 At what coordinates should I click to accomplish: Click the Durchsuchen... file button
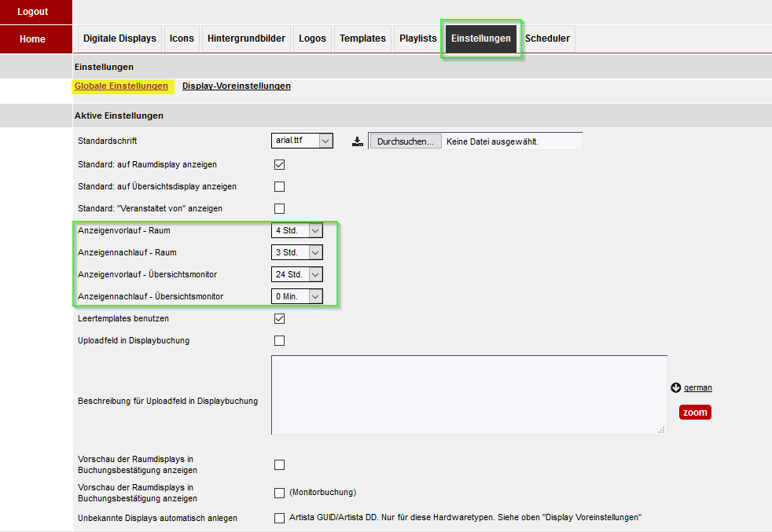(x=405, y=141)
